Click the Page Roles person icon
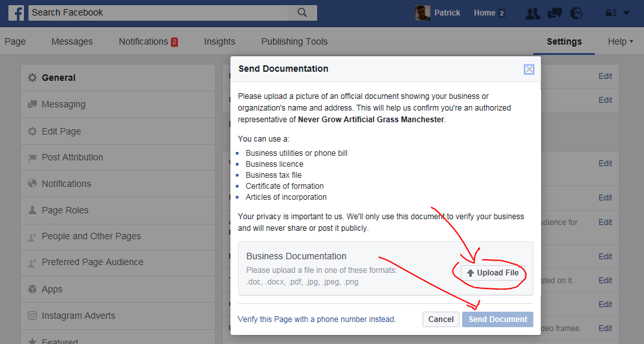Image resolution: width=644 pixels, height=344 pixels. point(32,210)
